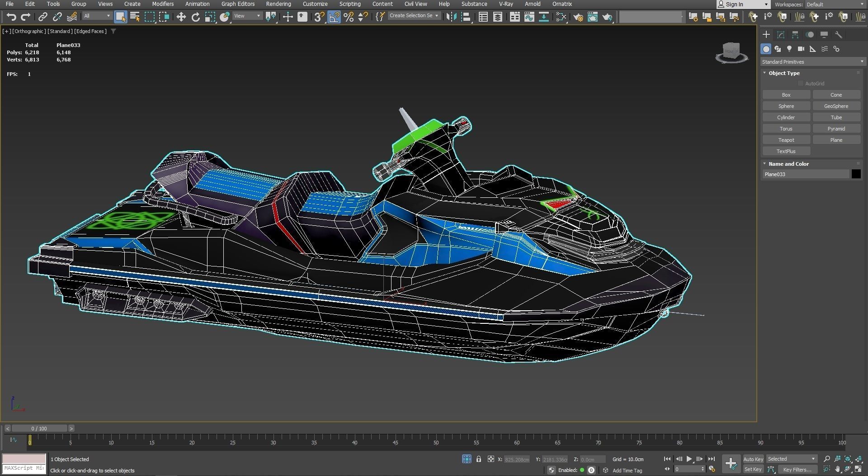This screenshot has width=868, height=476.
Task: Activate the Select and Scale tool
Action: 210,17
